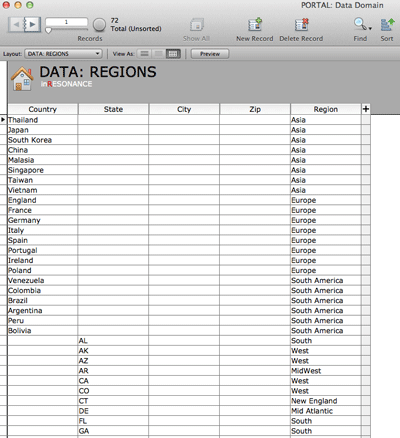This screenshot has width=400, height=438.
Task: Click Venezuela row's South America cell
Action: pos(326,280)
